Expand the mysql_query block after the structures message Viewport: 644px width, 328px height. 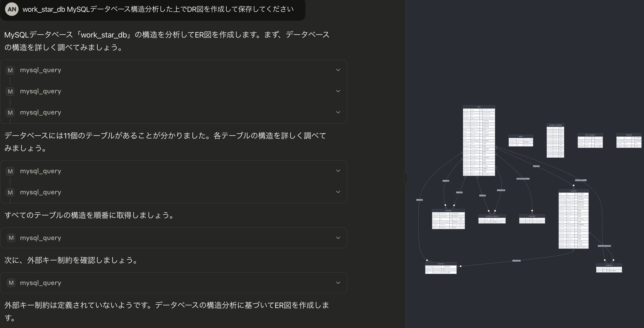[x=338, y=238]
